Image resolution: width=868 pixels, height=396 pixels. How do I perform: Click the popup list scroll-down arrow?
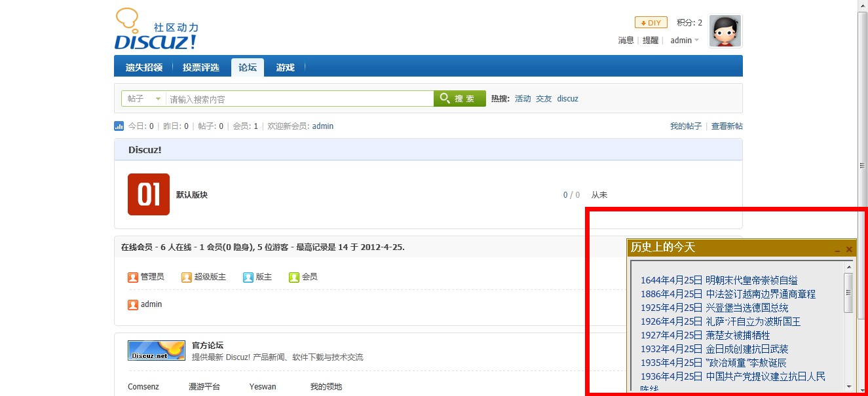[849, 386]
